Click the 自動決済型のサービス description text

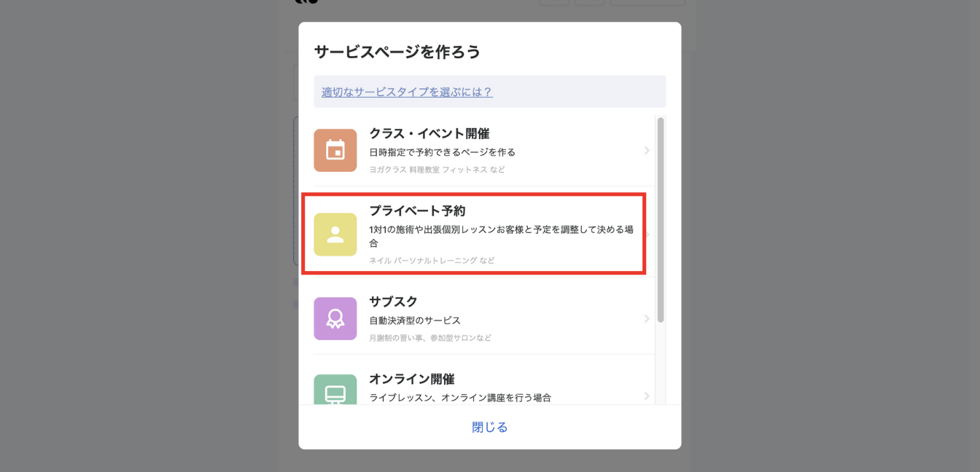415,320
